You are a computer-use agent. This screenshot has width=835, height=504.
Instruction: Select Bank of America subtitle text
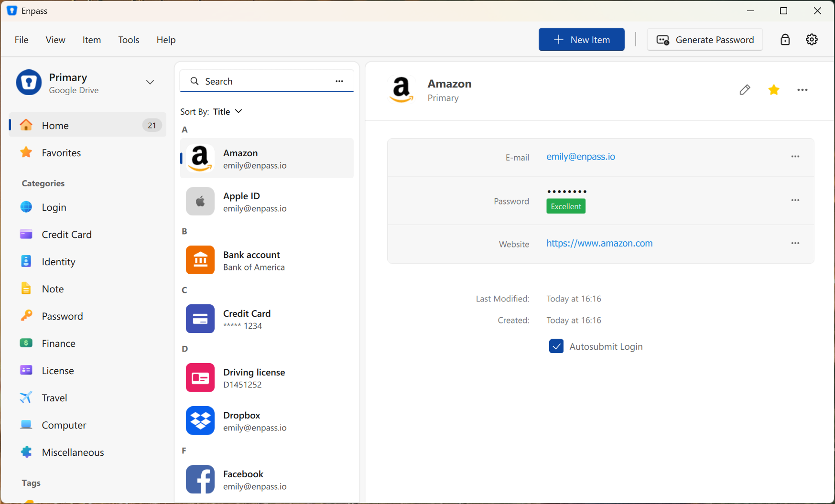click(254, 268)
